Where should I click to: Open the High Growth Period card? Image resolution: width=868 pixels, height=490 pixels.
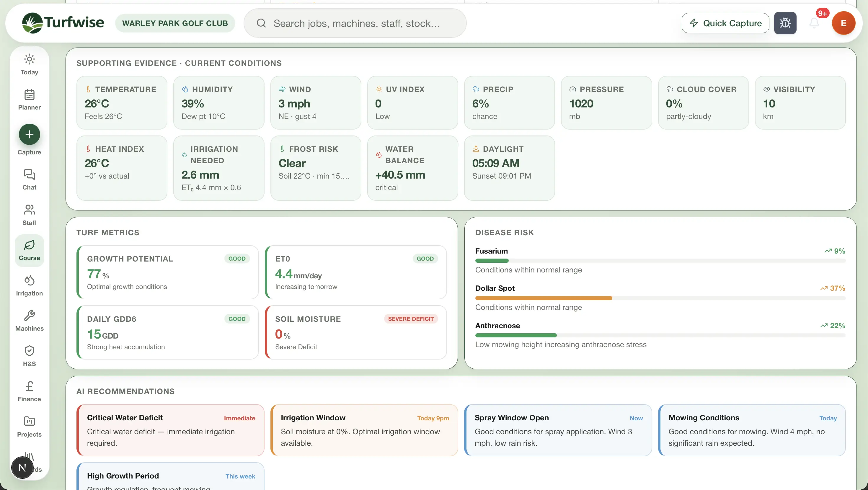point(171,476)
